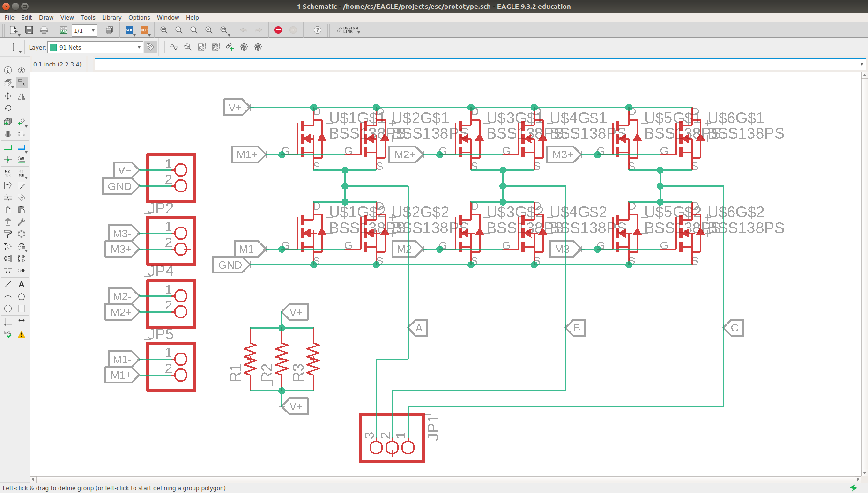Viewport: 868px width, 493px height.
Task: Toggle the layer tag button beside Layer dropdown
Action: (150, 47)
